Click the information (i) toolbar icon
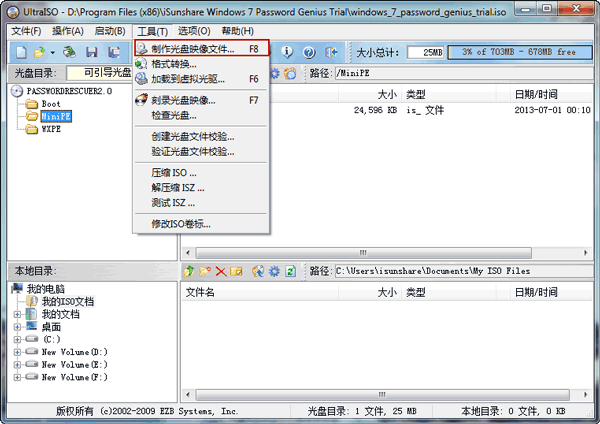This screenshot has height=424, width=600. tap(287, 52)
